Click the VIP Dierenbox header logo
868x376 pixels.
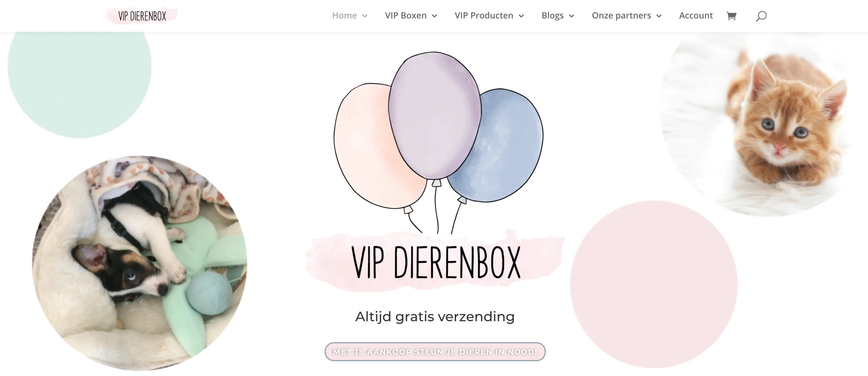click(x=142, y=16)
